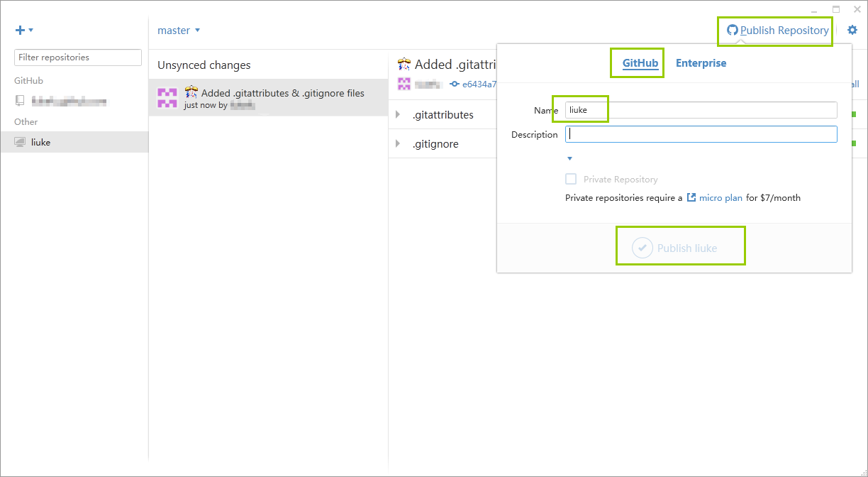Click the book icon of the GitHub repository
868x477 pixels.
pyautogui.click(x=20, y=101)
